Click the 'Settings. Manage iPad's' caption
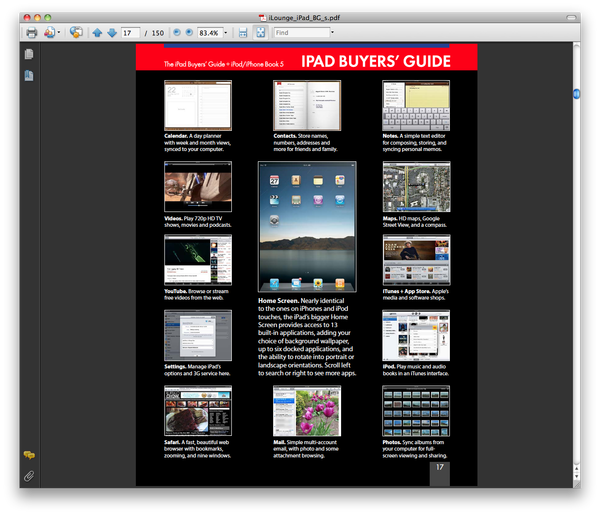 coord(197,370)
